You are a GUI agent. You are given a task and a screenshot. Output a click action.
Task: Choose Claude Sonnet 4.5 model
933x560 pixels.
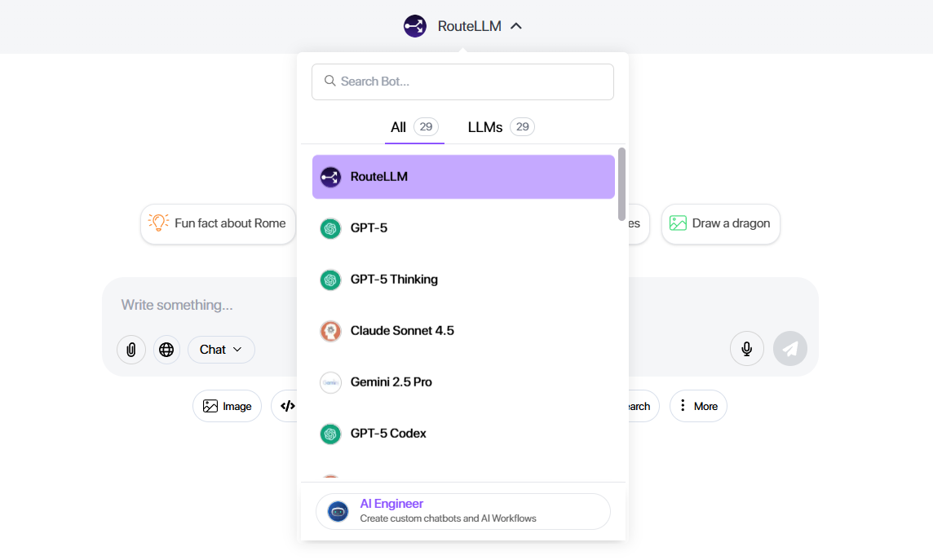[x=463, y=330]
